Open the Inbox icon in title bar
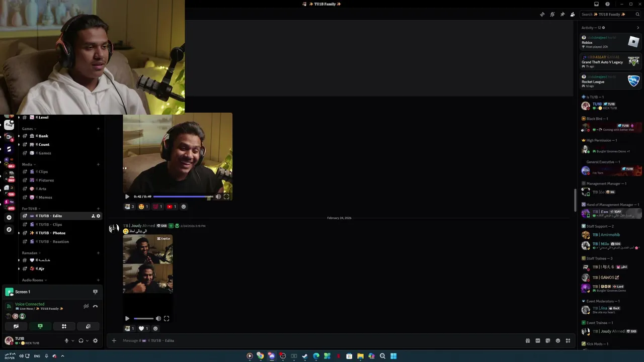Screen dimensions: 644x362 point(596,4)
